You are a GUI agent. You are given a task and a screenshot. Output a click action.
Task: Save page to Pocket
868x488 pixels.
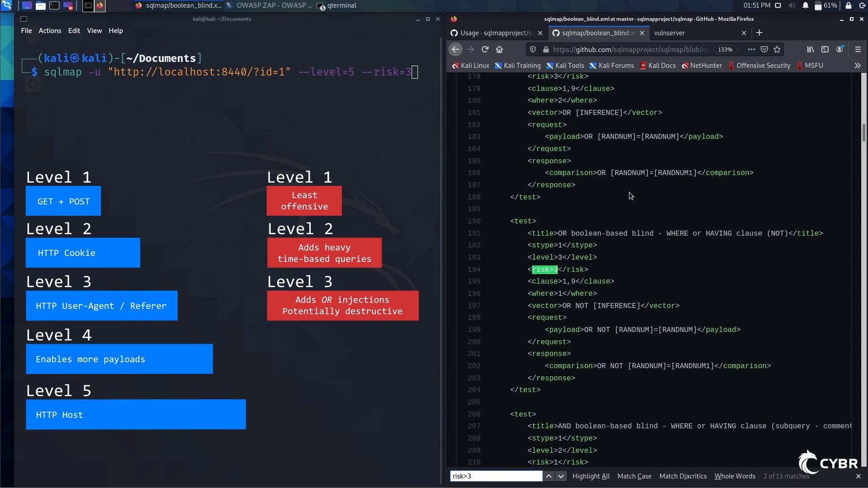point(764,49)
